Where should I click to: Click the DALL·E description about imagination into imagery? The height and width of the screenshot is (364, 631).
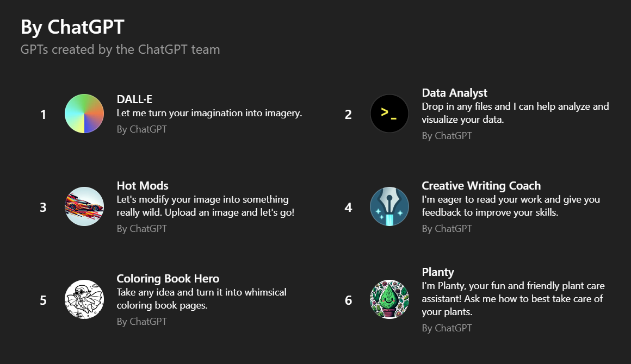(209, 114)
